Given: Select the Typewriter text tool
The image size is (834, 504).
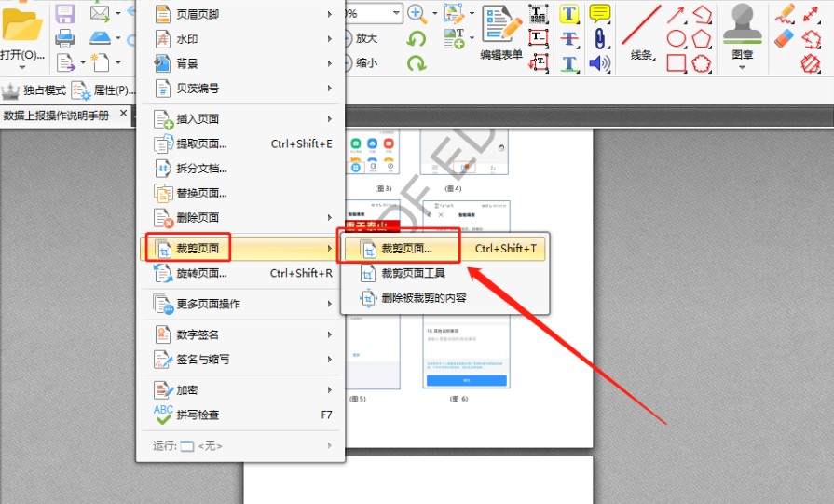Looking at the screenshot, I should coord(539,14).
